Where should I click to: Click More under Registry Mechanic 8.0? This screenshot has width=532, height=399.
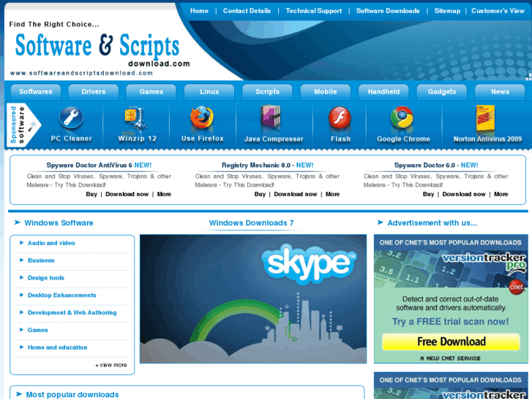click(x=332, y=194)
